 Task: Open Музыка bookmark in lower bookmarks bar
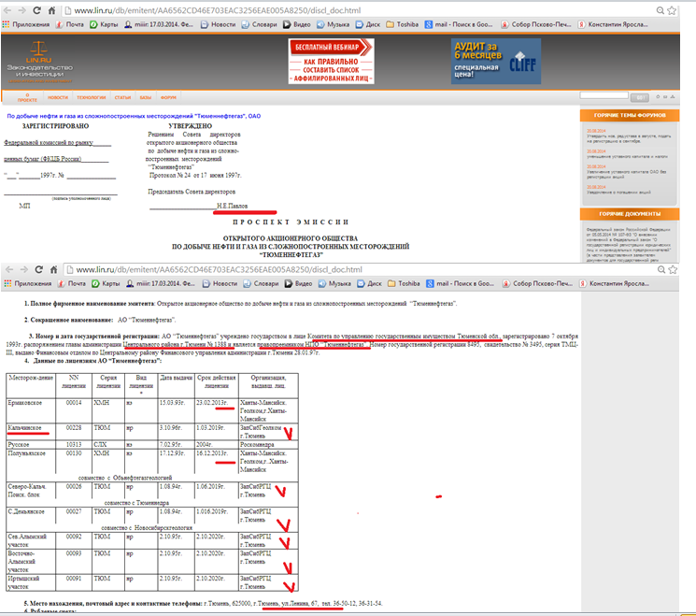334,283
